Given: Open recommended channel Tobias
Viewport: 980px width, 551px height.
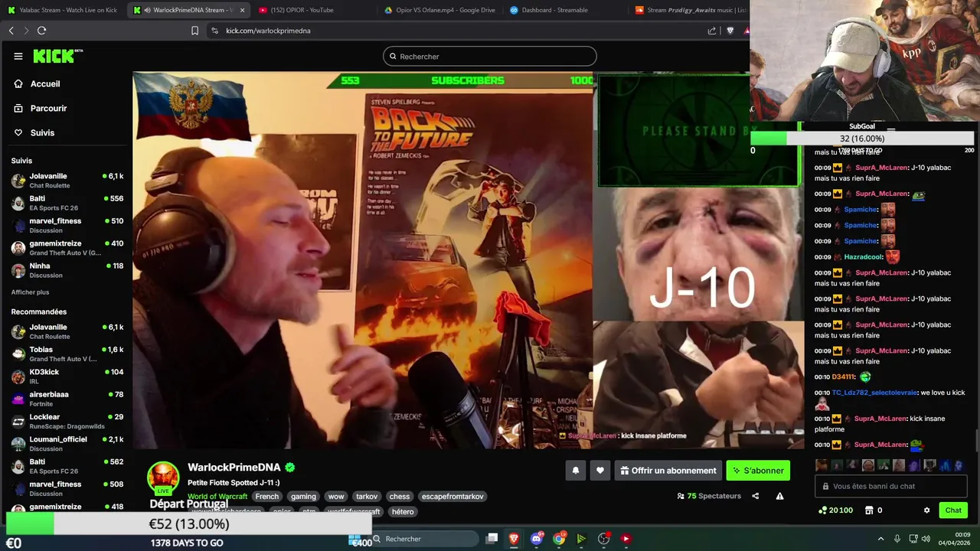Looking at the screenshot, I should (67, 354).
